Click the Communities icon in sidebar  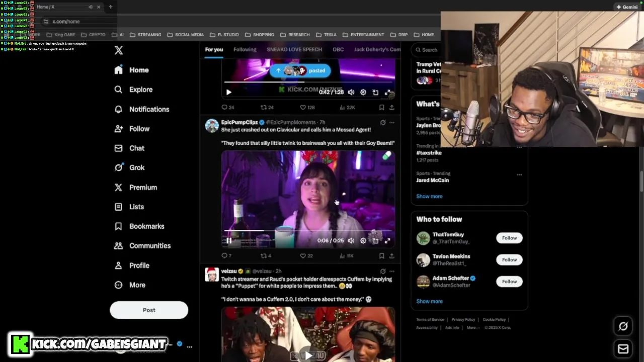click(x=118, y=246)
